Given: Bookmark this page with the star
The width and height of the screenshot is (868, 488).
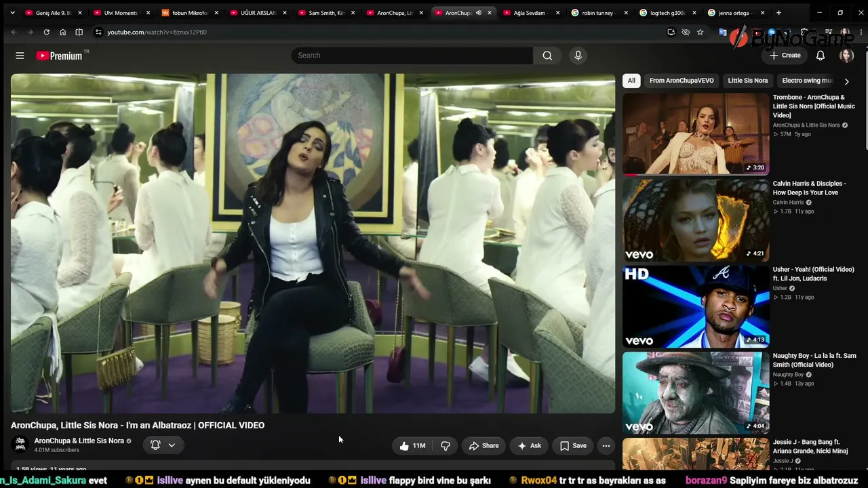Looking at the screenshot, I should tap(700, 32).
